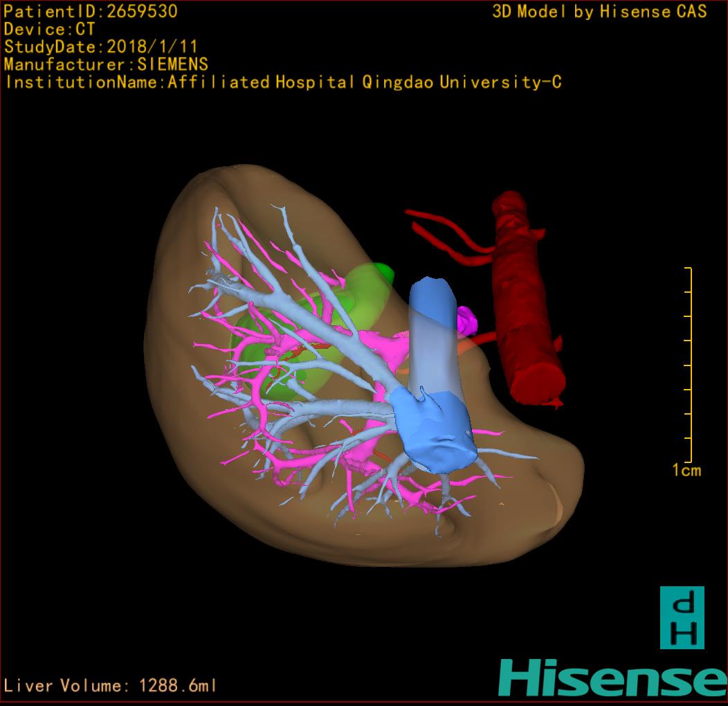Click the Hisense brand wordmark

click(x=613, y=678)
